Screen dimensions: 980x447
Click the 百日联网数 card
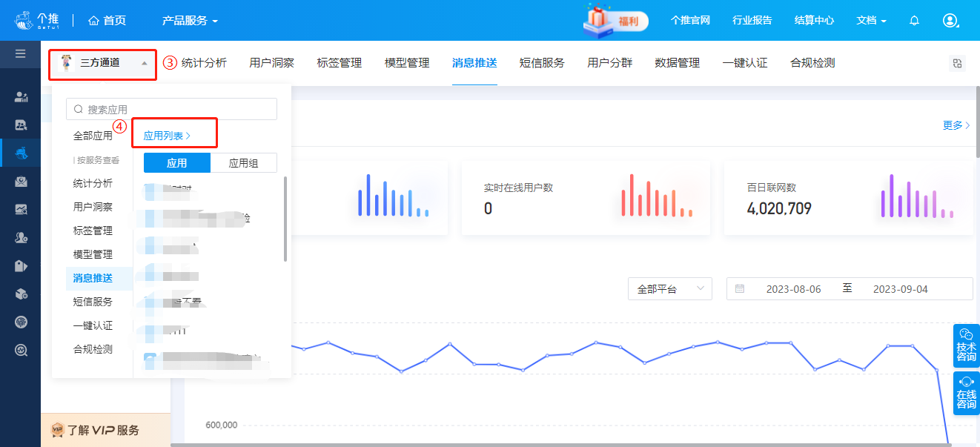tap(848, 199)
